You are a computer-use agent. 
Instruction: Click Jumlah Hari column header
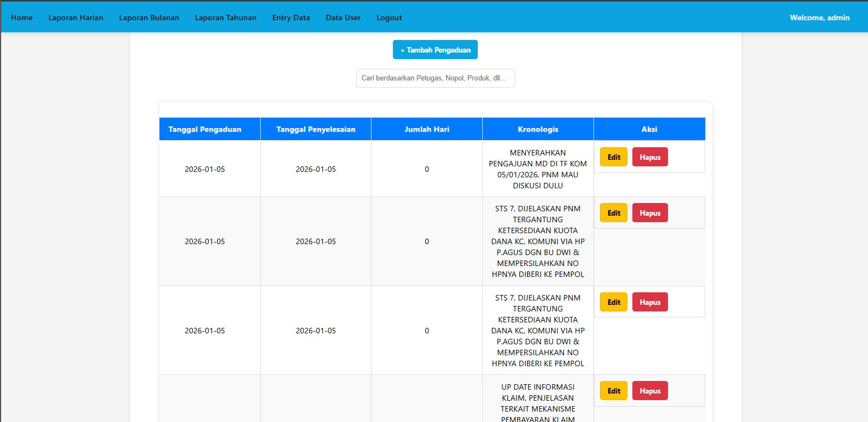click(427, 129)
